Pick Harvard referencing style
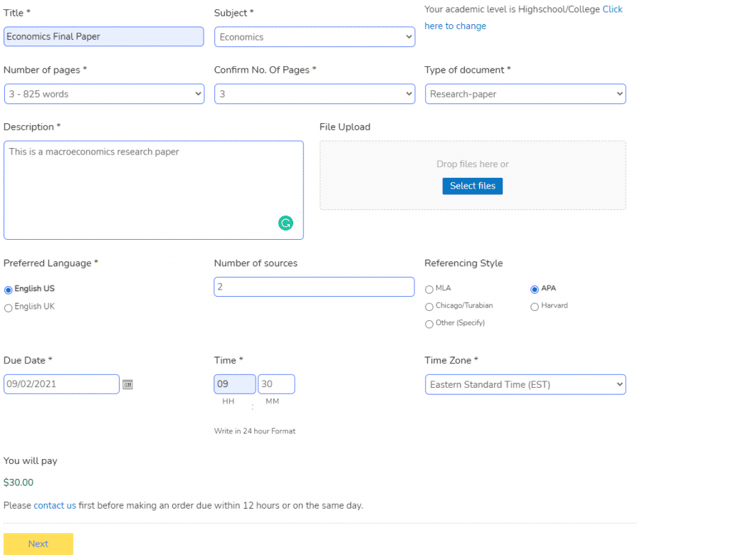 (535, 307)
